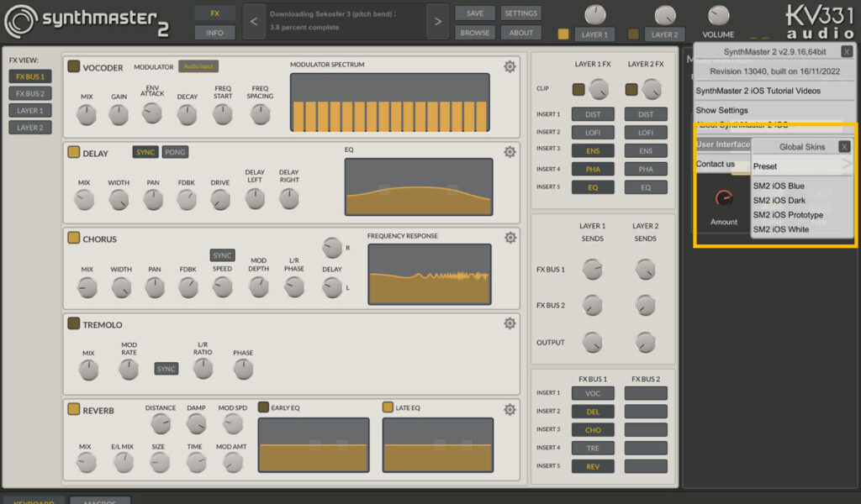Image resolution: width=861 pixels, height=504 pixels.
Task: Open the Reverb settings gear icon
Action: pos(510,409)
